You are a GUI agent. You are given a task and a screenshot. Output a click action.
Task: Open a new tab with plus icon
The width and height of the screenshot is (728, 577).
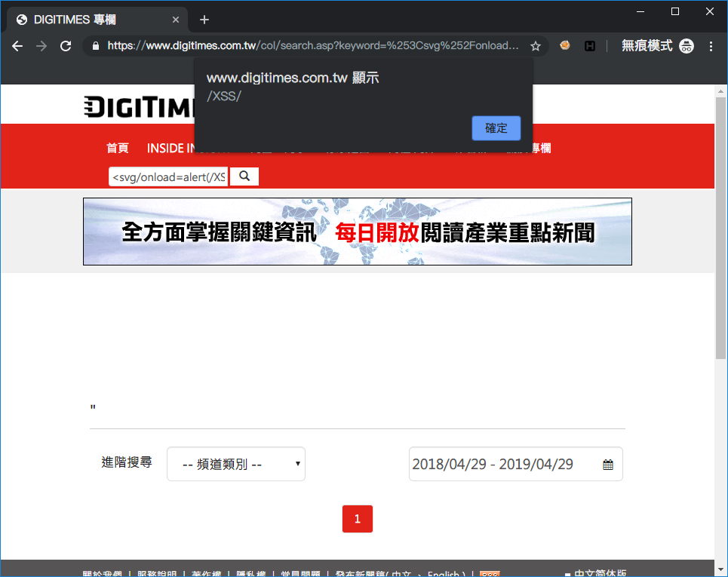(204, 20)
